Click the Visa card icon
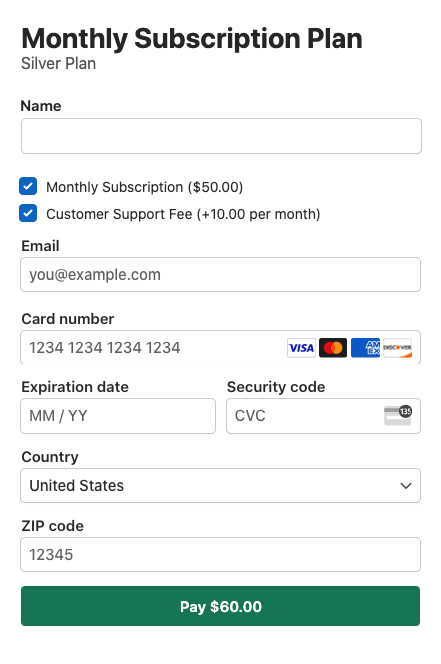This screenshot has width=441, height=664. pyautogui.click(x=301, y=348)
